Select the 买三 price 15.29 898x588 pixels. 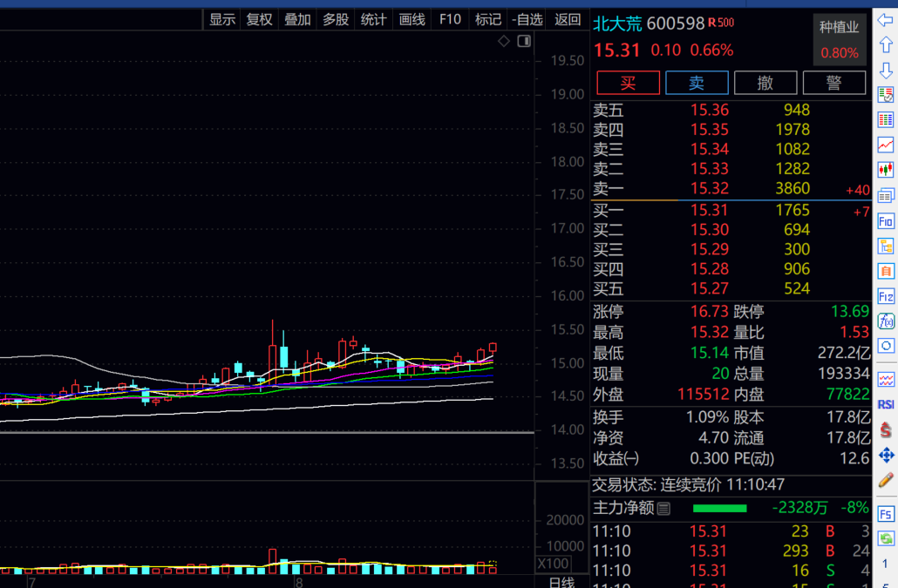pos(709,249)
